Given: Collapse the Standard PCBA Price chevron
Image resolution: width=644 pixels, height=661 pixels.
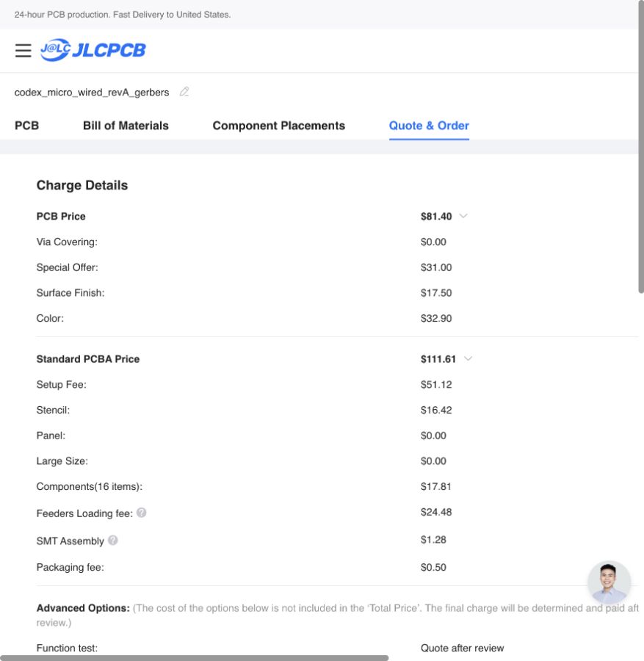Looking at the screenshot, I should pyautogui.click(x=468, y=358).
